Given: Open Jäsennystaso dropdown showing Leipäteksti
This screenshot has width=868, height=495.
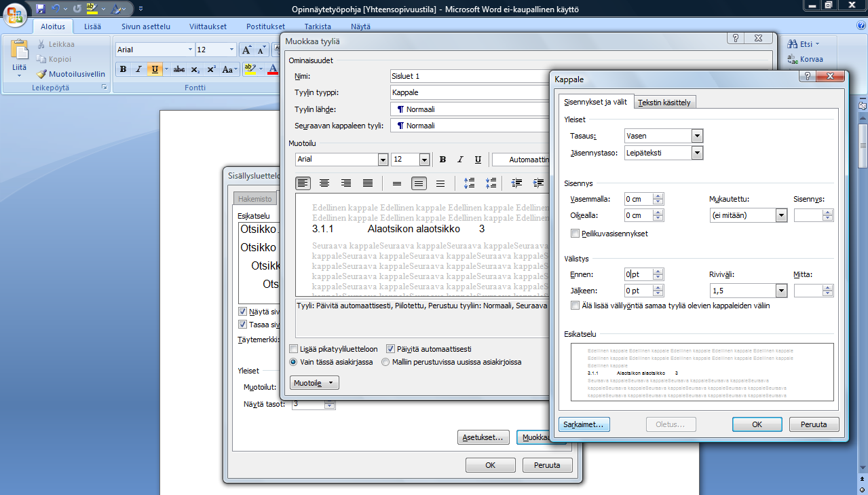Looking at the screenshot, I should [697, 153].
